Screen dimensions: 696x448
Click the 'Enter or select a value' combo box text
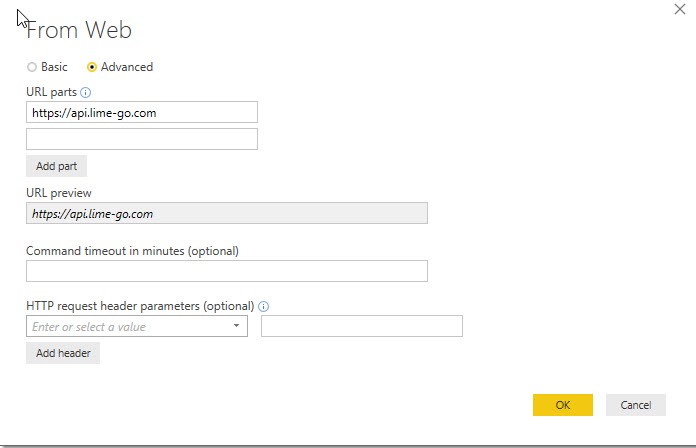[89, 327]
